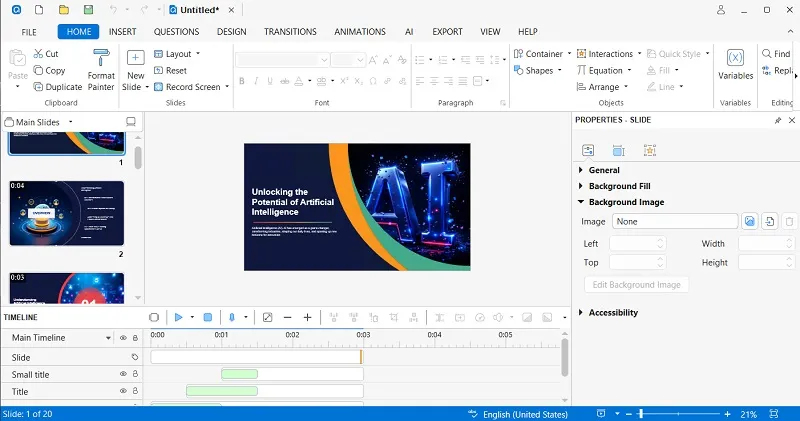Pin the Properties panel
The image size is (800, 421).
(778, 120)
